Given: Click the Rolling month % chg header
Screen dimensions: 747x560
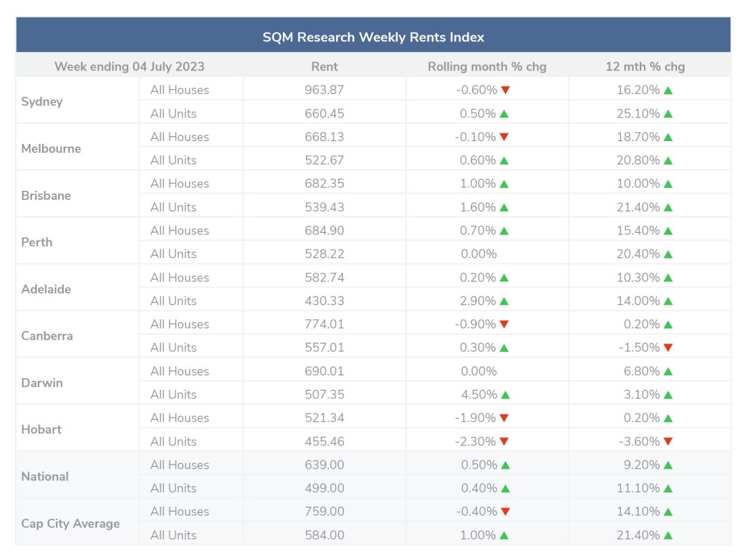Looking at the screenshot, I should pos(487,66).
